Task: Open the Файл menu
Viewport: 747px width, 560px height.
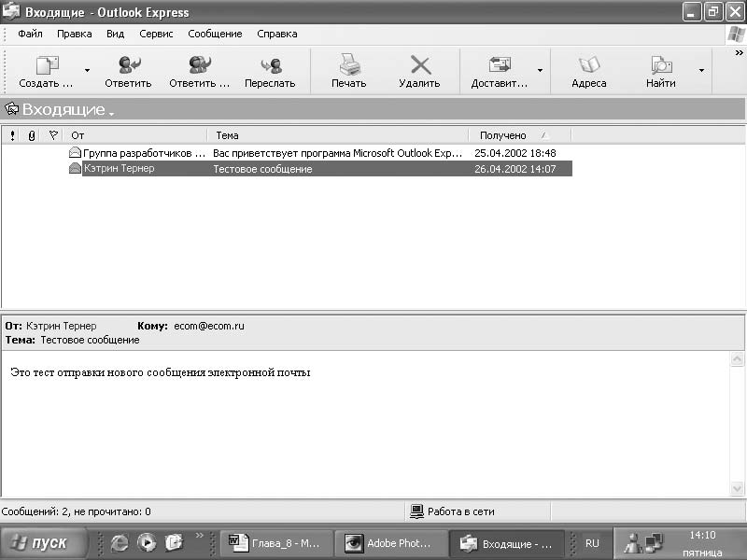Action: pos(30,34)
